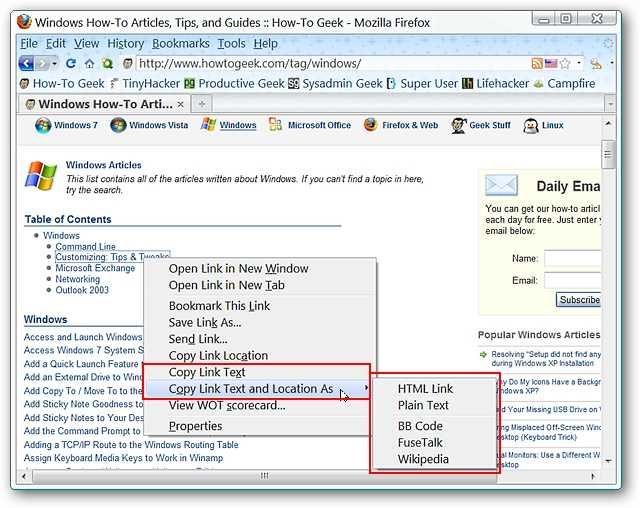The image size is (640, 508).
Task: Go forward with the Forward arrow button
Action: tap(42, 63)
